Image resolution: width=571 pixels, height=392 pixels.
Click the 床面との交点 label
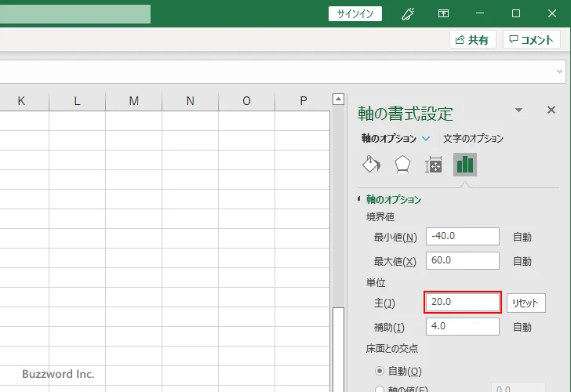392,348
